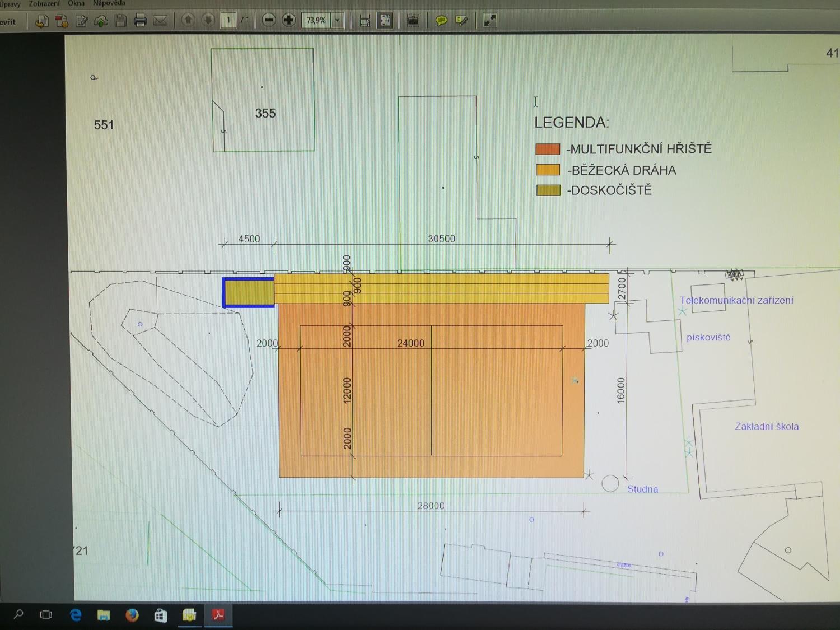Open the zoom percentage dropdown arrow
Screen dimensions: 840x630
click(x=338, y=21)
